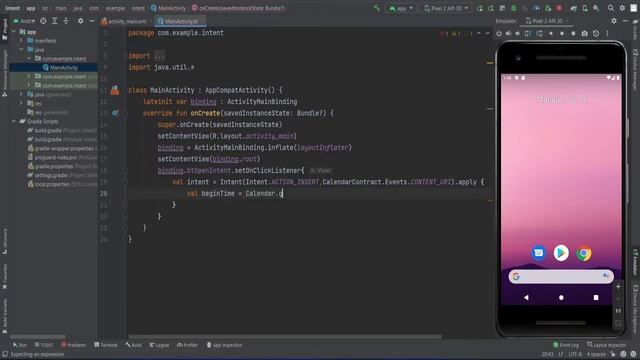Click emulator toolbar Overview square
Viewport: 640px width, 360px height.
573,33
